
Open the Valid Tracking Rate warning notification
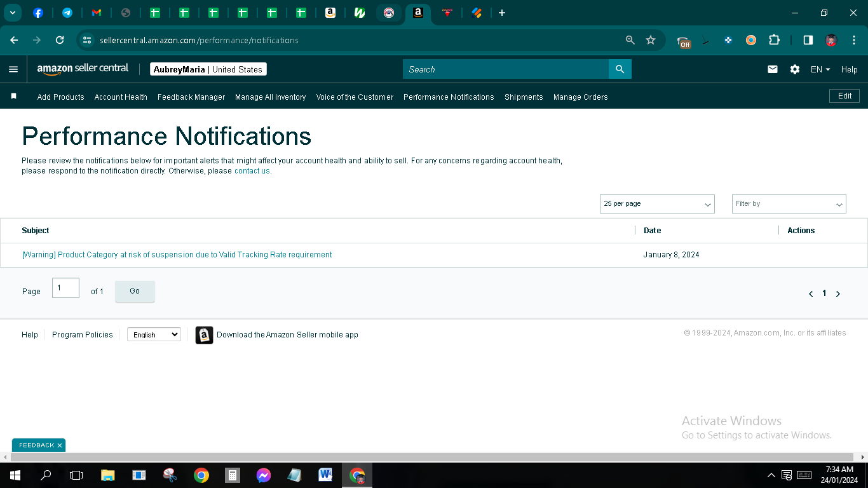pyautogui.click(x=177, y=255)
